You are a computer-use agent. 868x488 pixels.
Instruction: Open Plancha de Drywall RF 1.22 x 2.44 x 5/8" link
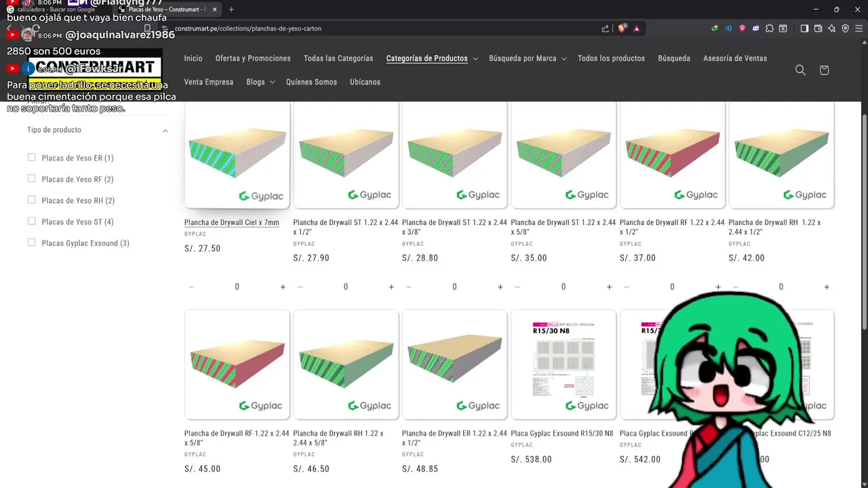pyautogui.click(x=237, y=438)
